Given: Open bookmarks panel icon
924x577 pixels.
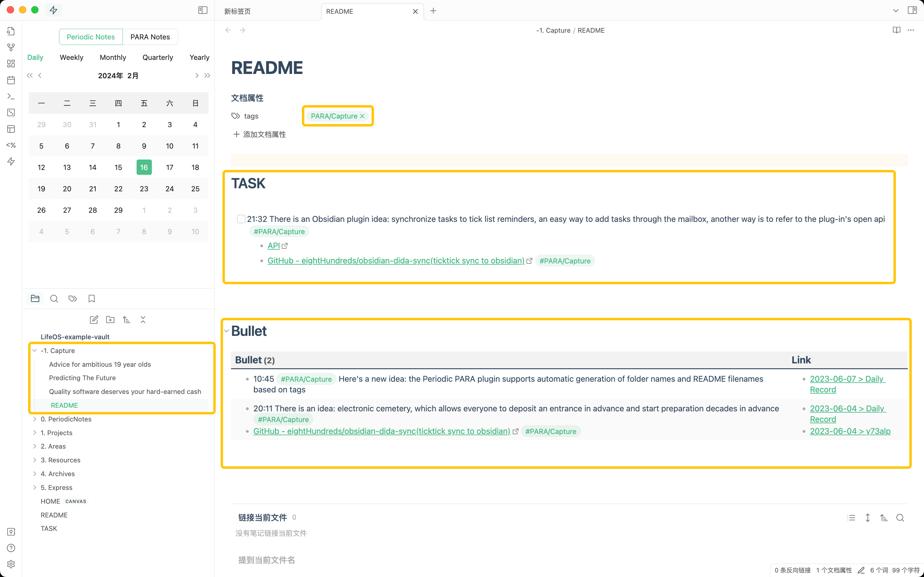Looking at the screenshot, I should point(92,299).
